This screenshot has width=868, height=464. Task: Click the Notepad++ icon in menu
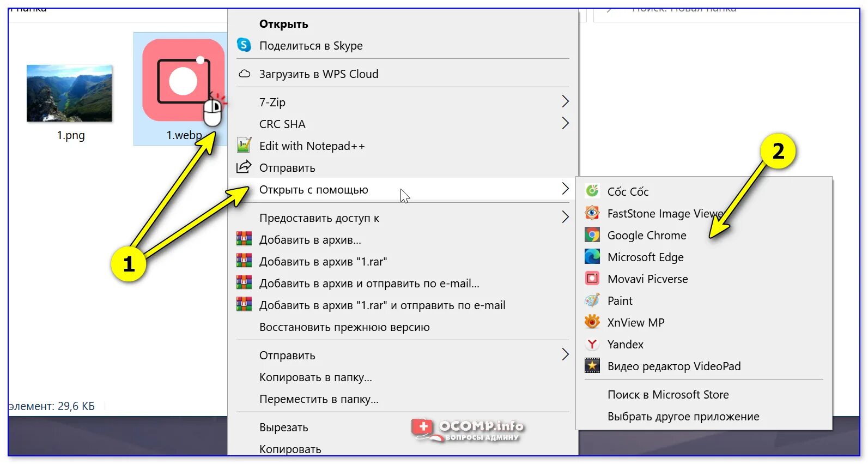pos(244,145)
